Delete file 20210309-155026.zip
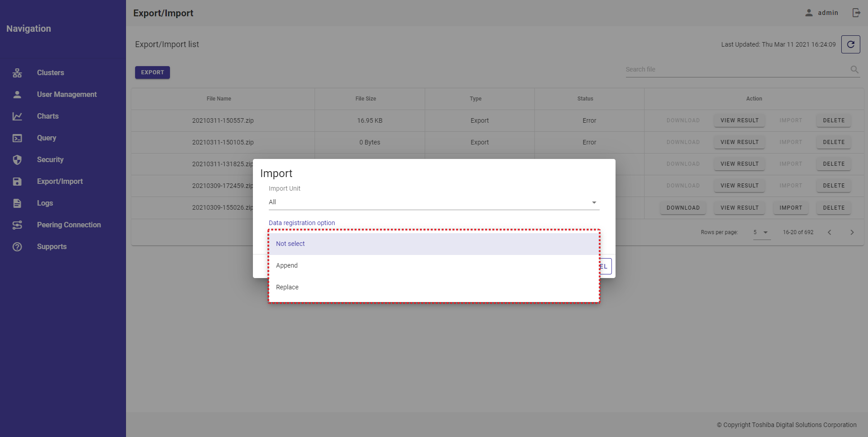 834,208
